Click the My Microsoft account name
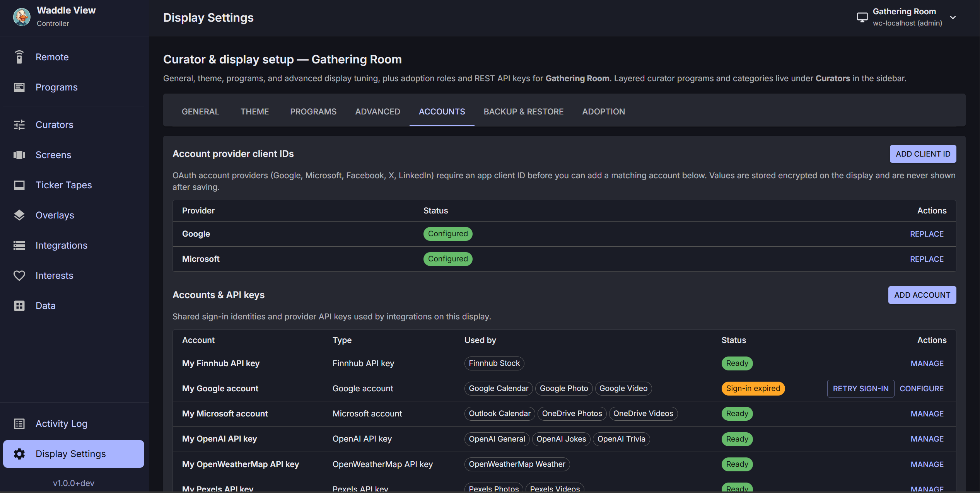Viewport: 980px width, 493px height. click(x=225, y=414)
